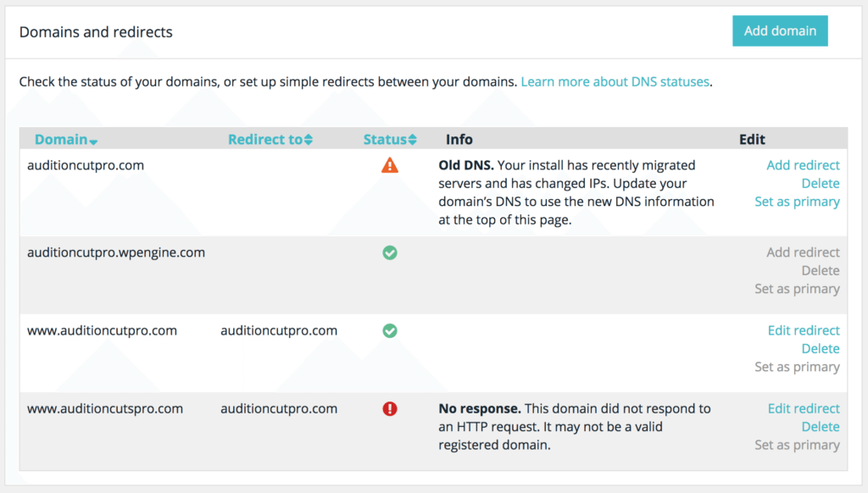Click Set as primary for www.auditioncutspro.com

[797, 445]
